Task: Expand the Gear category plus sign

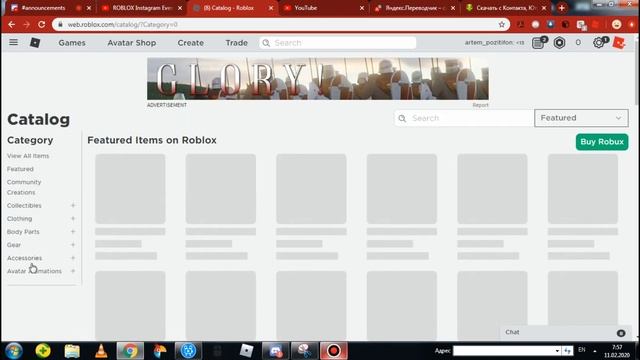Action: point(73,244)
